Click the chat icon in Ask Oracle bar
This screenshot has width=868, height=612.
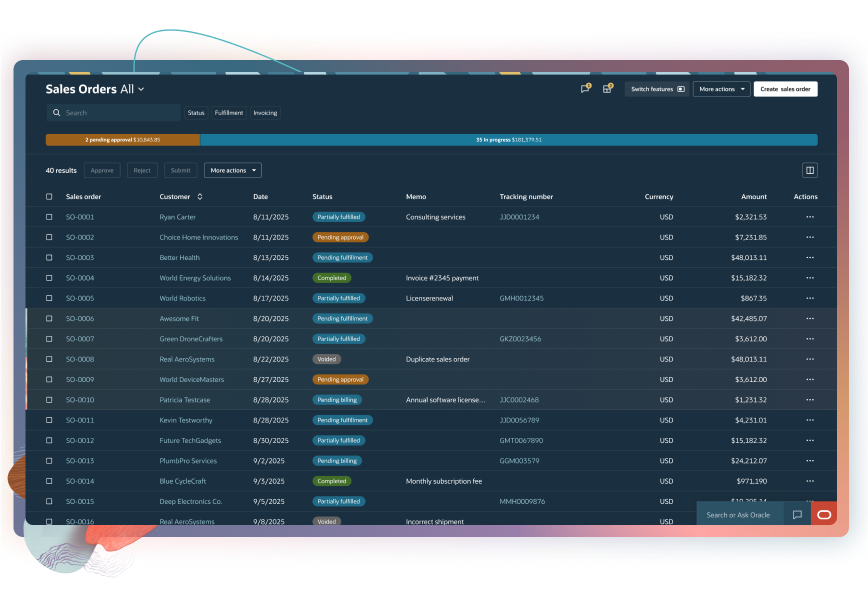coord(796,514)
